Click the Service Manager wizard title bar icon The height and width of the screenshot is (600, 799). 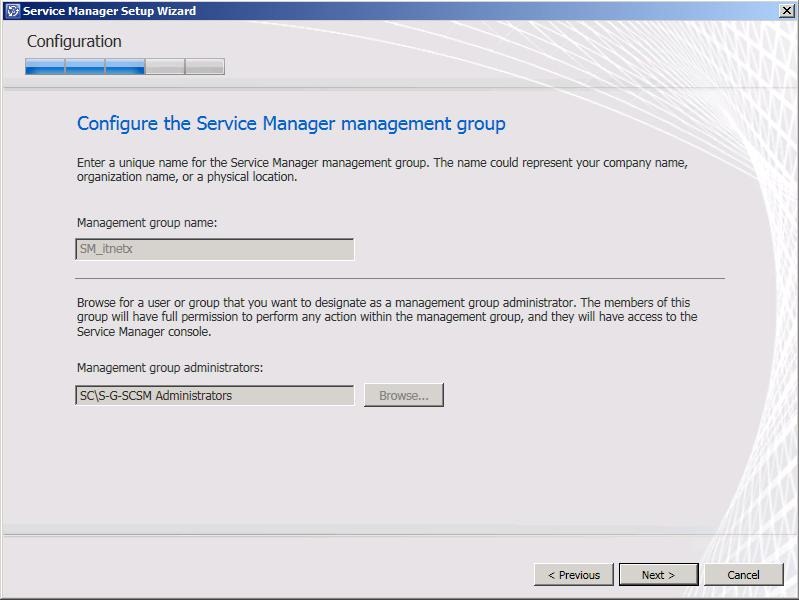(12, 11)
